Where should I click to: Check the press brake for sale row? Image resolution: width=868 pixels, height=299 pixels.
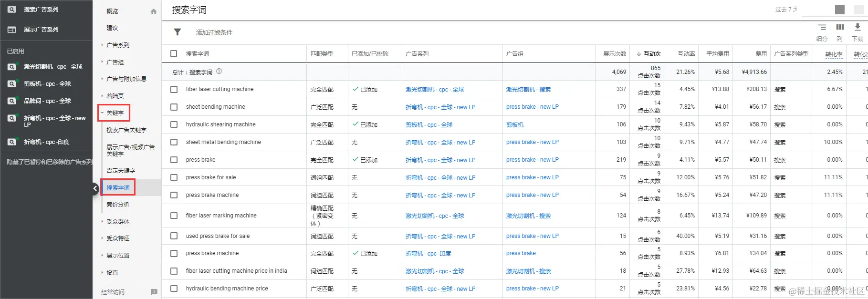(x=174, y=177)
